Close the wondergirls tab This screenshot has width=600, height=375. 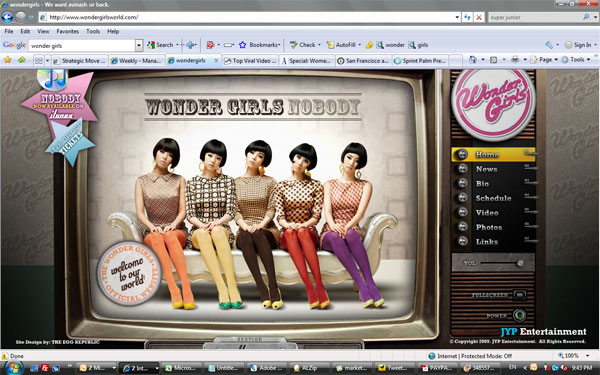pyautogui.click(x=216, y=60)
